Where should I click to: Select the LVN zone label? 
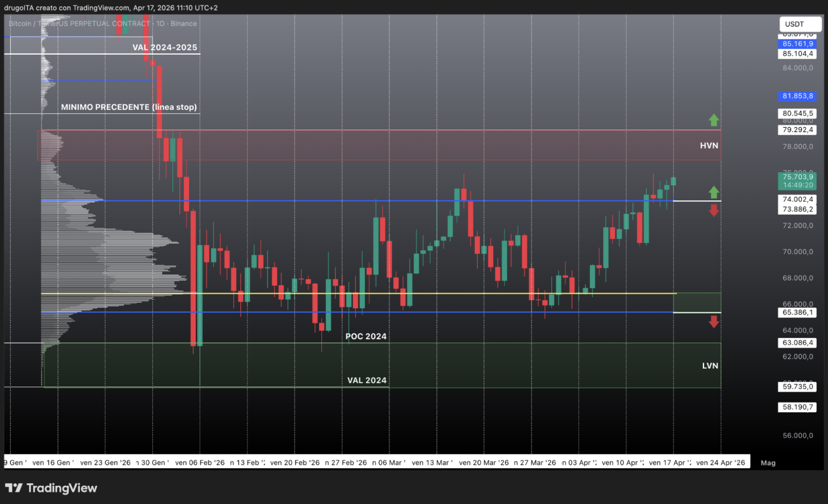pos(710,366)
